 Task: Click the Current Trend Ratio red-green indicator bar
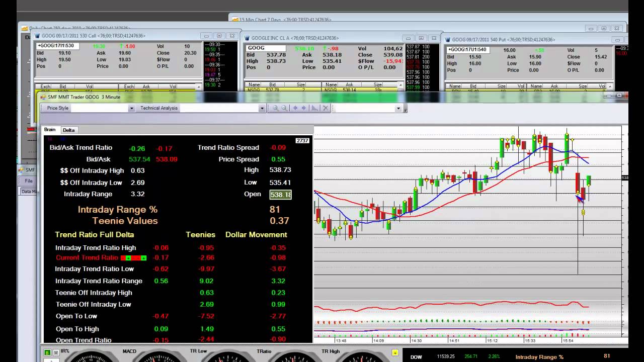pos(133,258)
